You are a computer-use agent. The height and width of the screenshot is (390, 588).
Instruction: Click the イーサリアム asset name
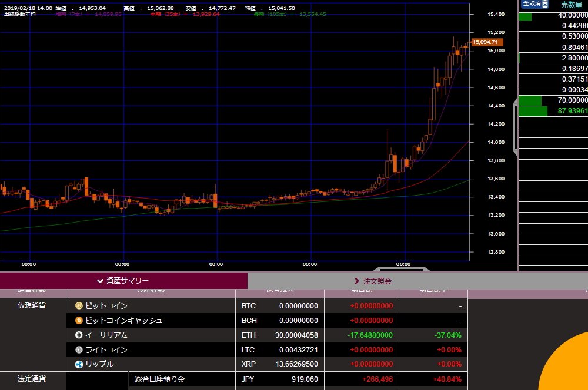click(x=106, y=335)
